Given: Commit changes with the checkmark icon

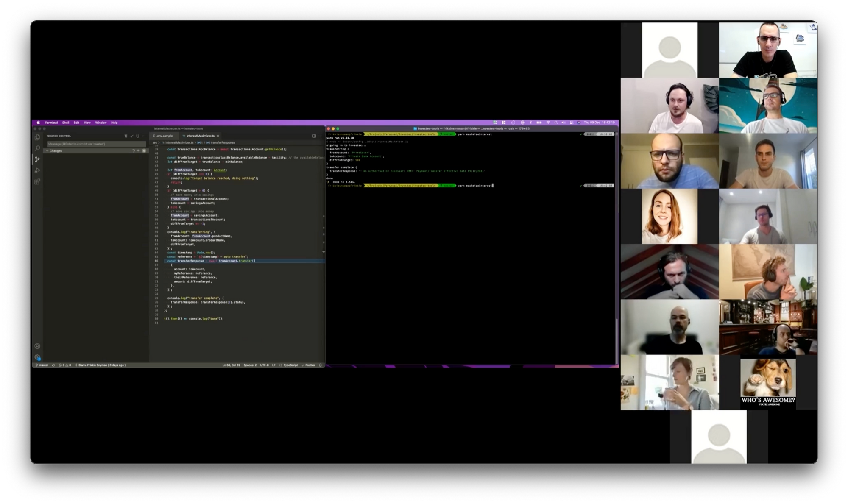Looking at the screenshot, I should (131, 136).
